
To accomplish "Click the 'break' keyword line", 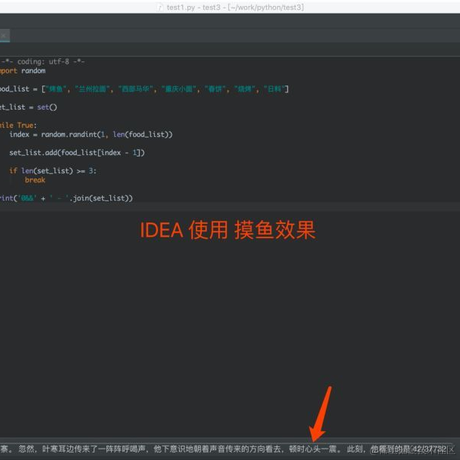I will (35, 180).
